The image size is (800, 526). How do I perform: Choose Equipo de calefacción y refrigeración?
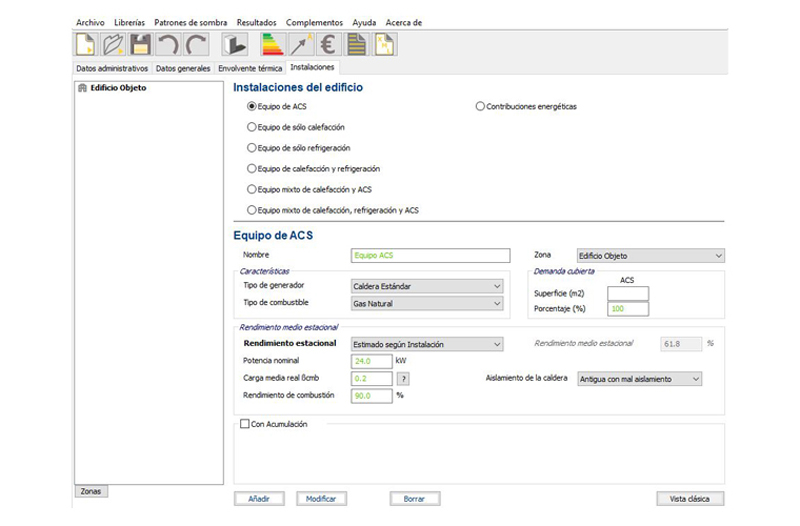point(252,168)
